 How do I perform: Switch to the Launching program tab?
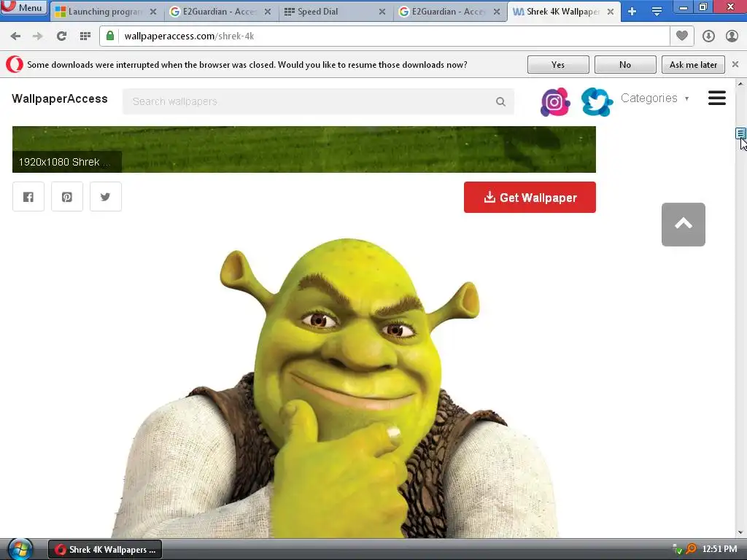tap(105, 12)
